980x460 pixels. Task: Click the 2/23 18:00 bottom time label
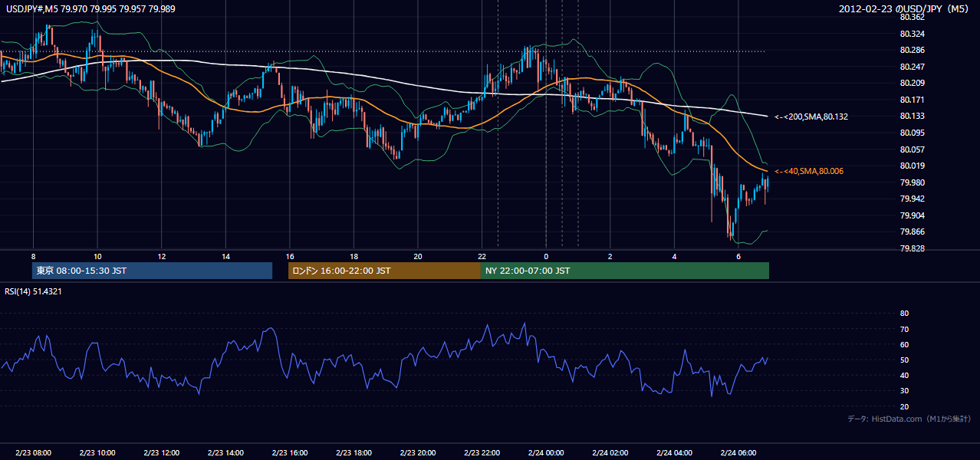[354, 453]
